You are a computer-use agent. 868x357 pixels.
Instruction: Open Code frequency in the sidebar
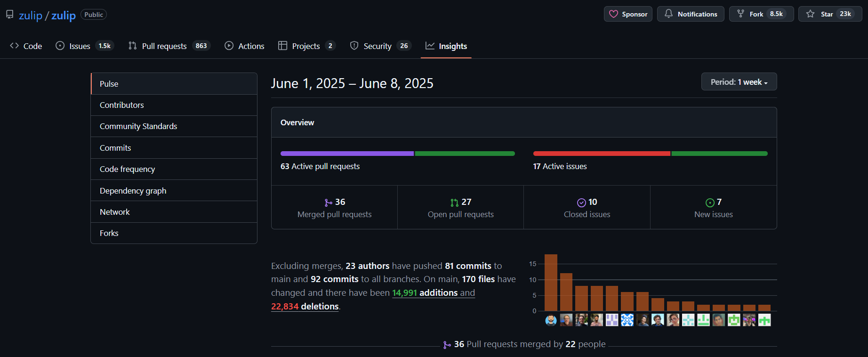point(127,169)
